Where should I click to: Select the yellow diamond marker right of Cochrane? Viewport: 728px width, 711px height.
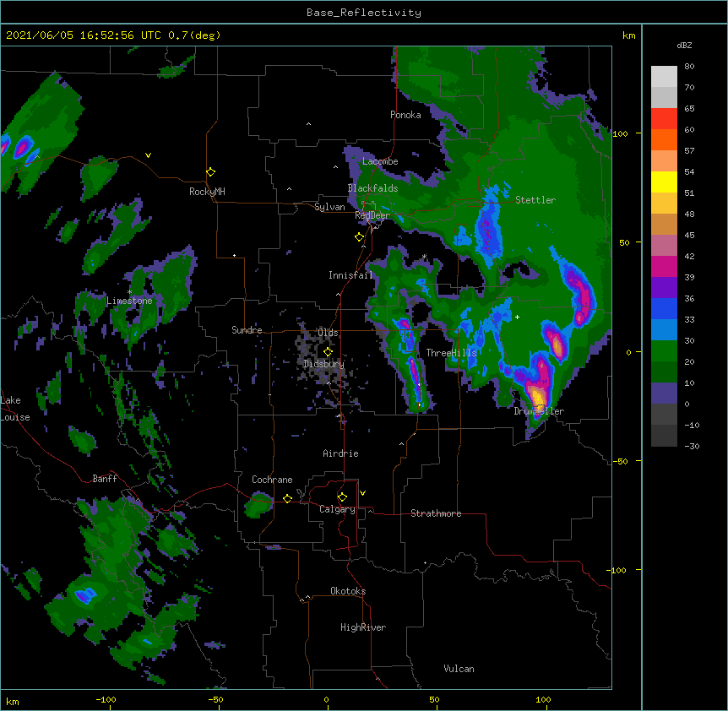[x=287, y=498]
